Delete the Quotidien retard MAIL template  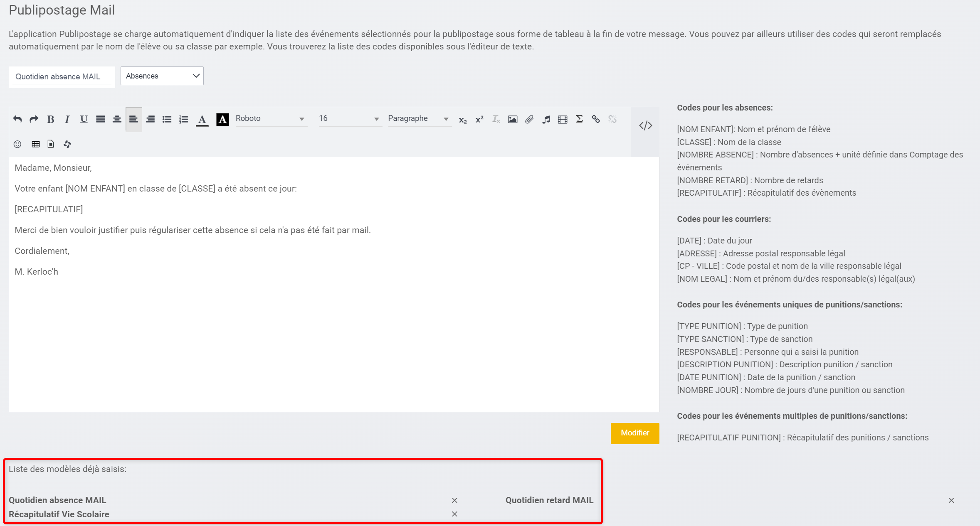pos(951,500)
